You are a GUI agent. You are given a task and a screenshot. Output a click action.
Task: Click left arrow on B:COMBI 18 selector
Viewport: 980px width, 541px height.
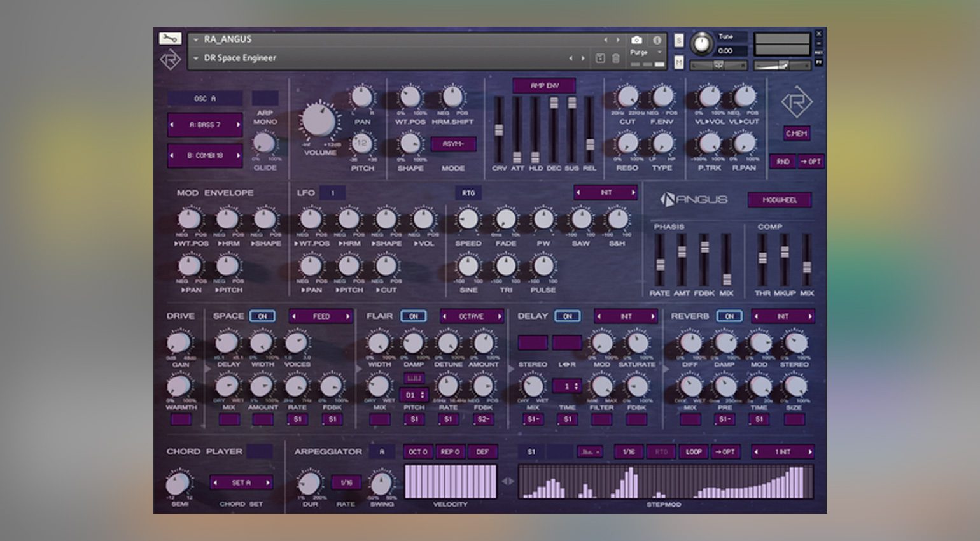coord(172,155)
